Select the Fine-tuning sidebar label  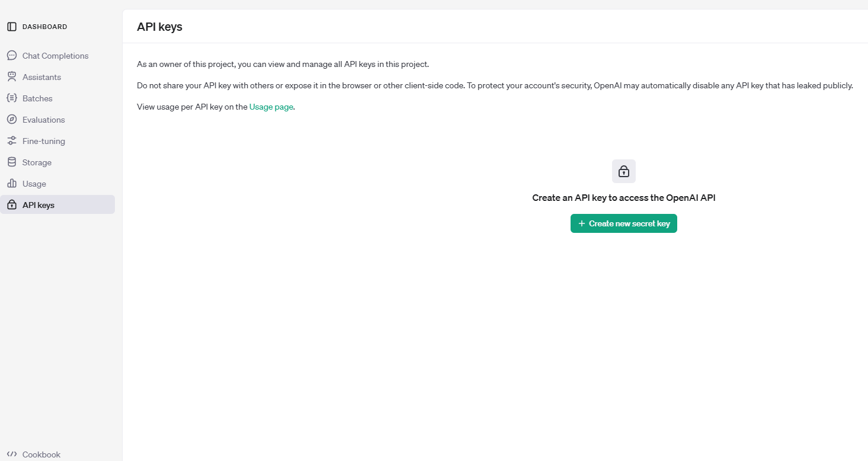[x=44, y=141]
